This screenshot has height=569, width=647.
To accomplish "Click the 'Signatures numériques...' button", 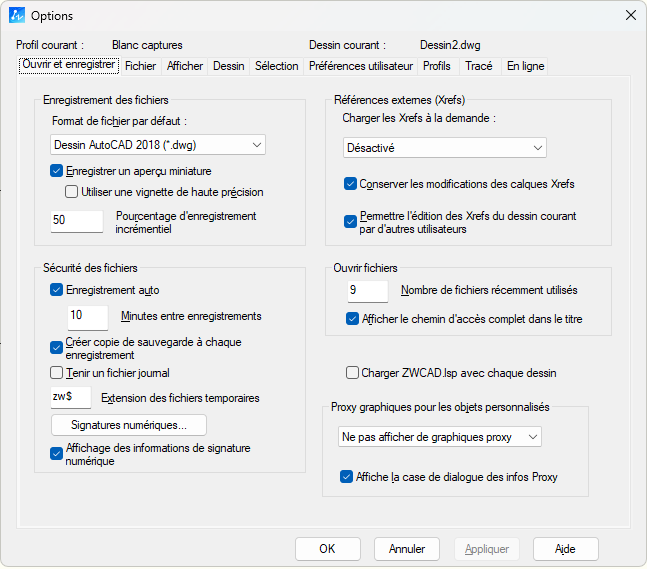I will [x=129, y=425].
